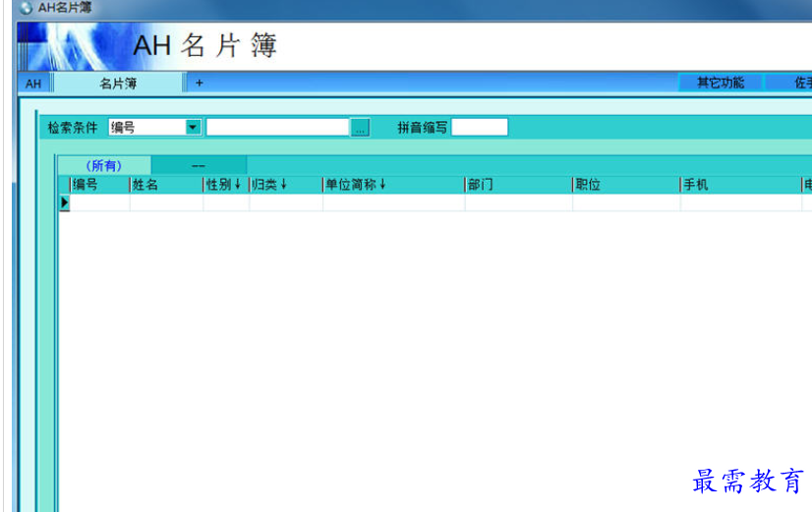Click the ellipsis browse button beside search field
The width and height of the screenshot is (812, 512).
[360, 128]
